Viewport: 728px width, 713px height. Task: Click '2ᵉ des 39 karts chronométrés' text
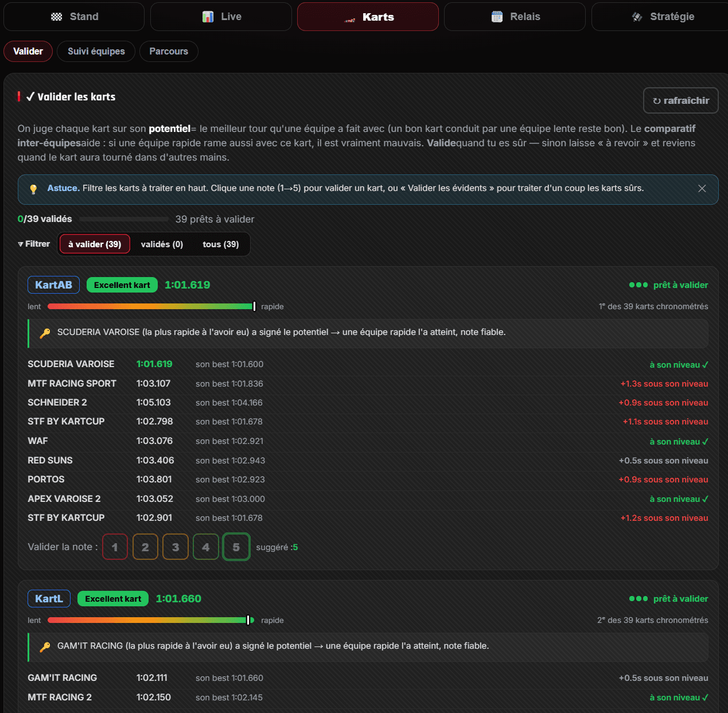click(x=653, y=620)
